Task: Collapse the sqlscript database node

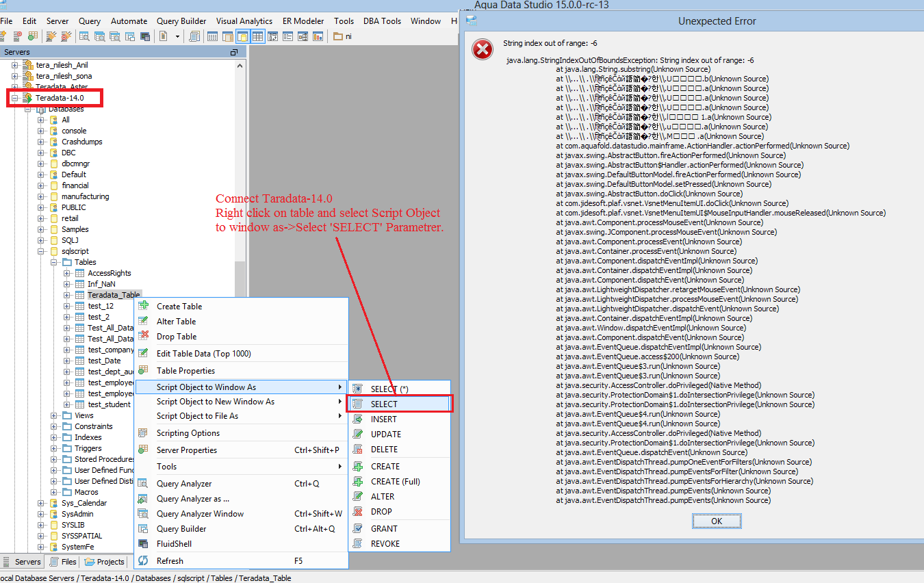Action: point(41,251)
